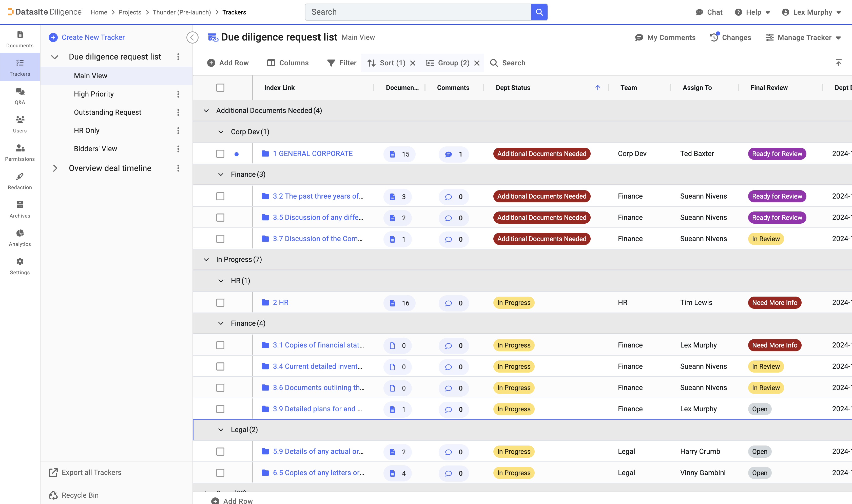Open the Redaction sidebar section
Screen dimensions: 852x504
20,181
